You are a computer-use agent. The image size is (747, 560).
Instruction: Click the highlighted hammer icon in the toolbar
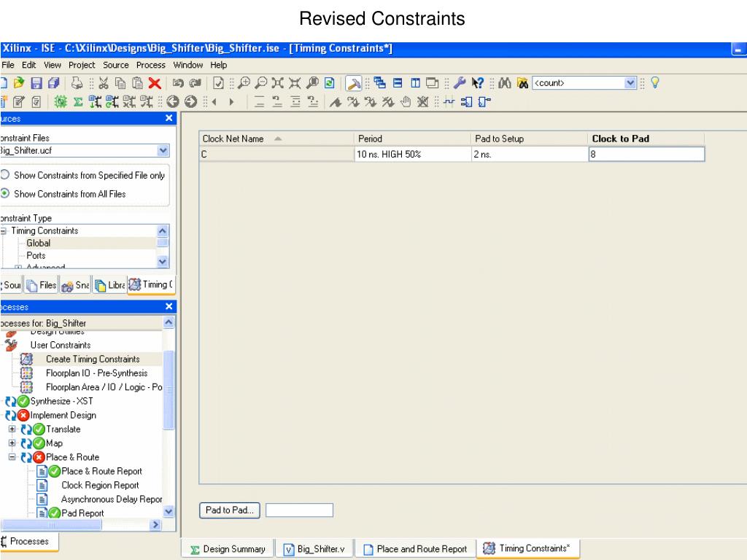click(354, 83)
